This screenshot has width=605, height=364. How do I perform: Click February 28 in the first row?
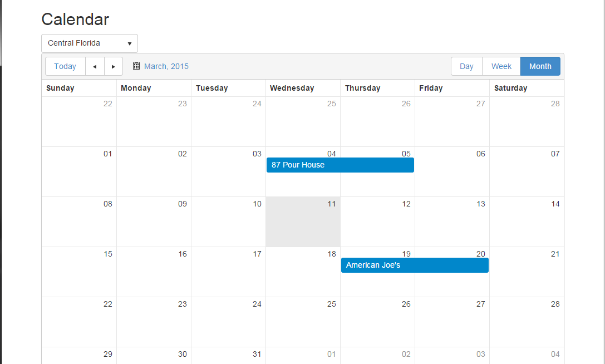click(x=555, y=104)
